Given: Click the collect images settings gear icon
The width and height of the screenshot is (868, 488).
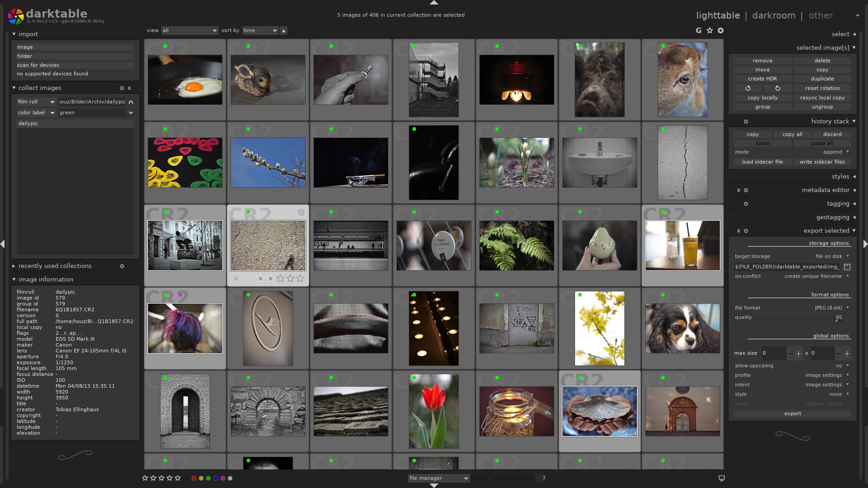Looking at the screenshot, I should coord(122,88).
